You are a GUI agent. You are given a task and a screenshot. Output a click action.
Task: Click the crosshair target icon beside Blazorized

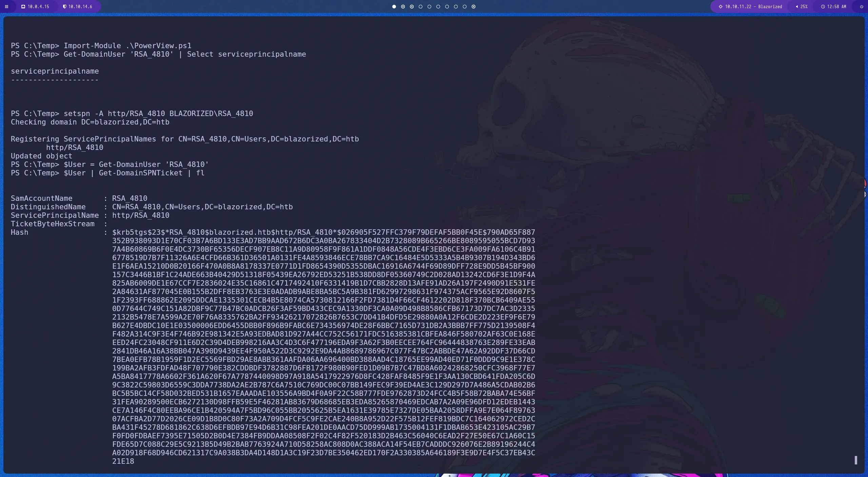click(x=720, y=6)
